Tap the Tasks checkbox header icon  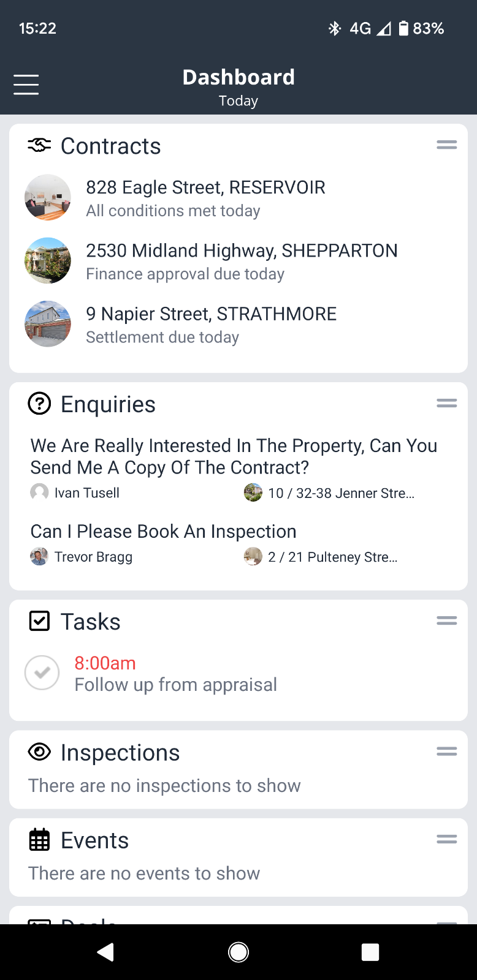point(39,621)
